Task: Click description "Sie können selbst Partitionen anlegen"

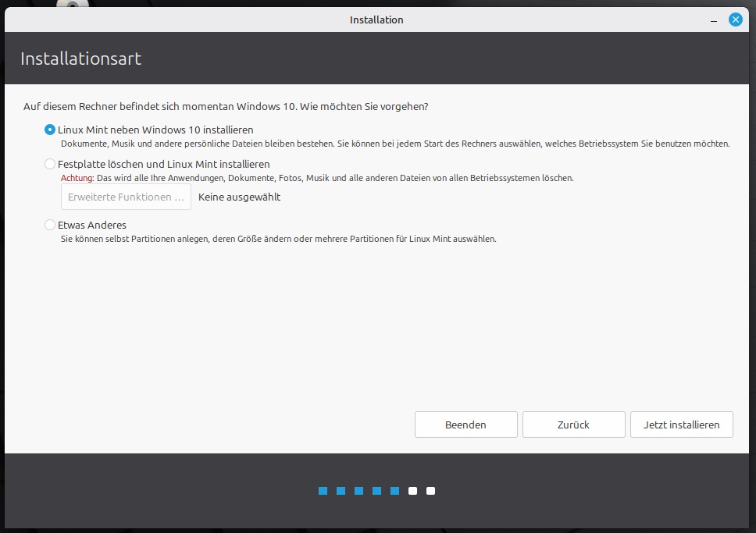Action: point(278,239)
